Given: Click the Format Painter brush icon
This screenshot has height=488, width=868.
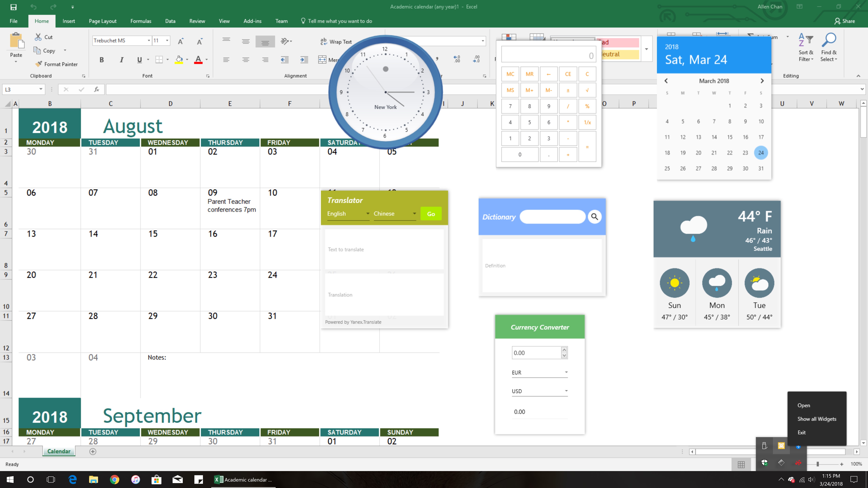Looking at the screenshot, I should (x=39, y=64).
